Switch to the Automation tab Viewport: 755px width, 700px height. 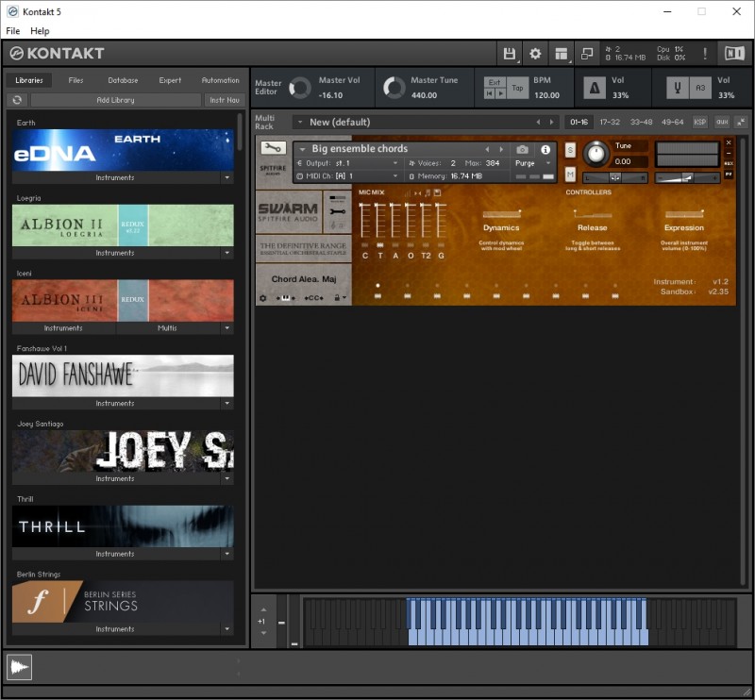click(x=221, y=80)
